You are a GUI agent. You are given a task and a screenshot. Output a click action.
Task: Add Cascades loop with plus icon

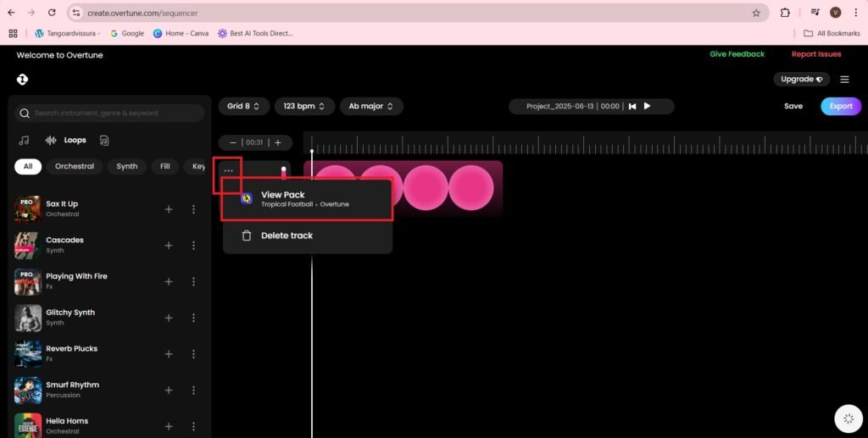(169, 246)
